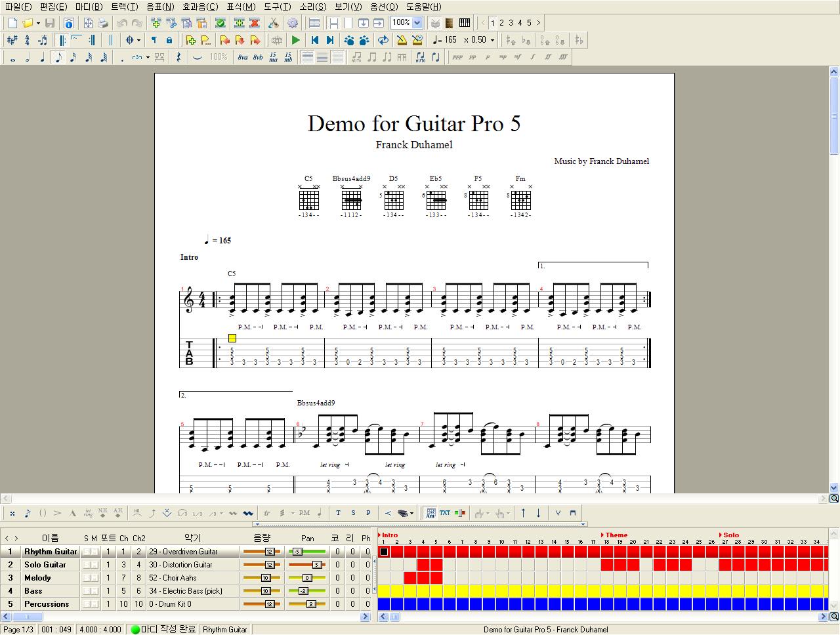Open the 파일(F) menu
840x635 pixels.
pyautogui.click(x=18, y=7)
